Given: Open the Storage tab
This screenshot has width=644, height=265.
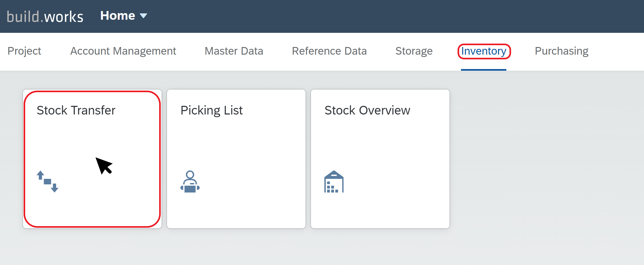Looking at the screenshot, I should [x=414, y=51].
